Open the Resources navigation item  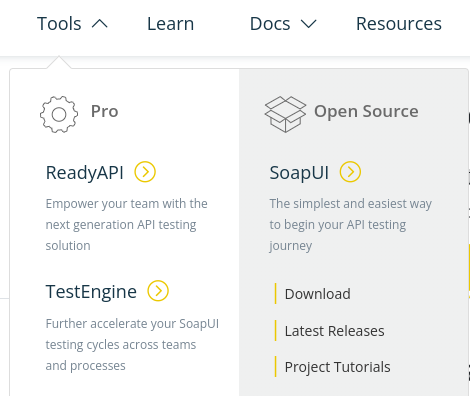click(x=399, y=24)
